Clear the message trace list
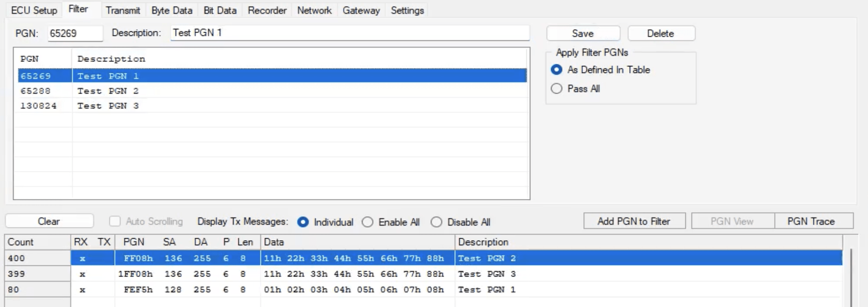 pyautogui.click(x=49, y=221)
